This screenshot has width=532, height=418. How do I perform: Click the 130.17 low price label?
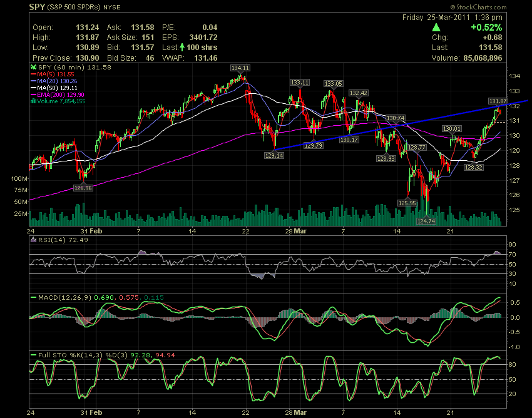pyautogui.click(x=349, y=140)
